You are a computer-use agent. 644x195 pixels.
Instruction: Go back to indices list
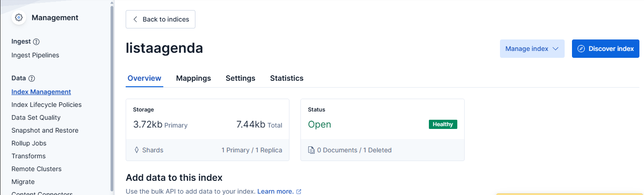161,19
